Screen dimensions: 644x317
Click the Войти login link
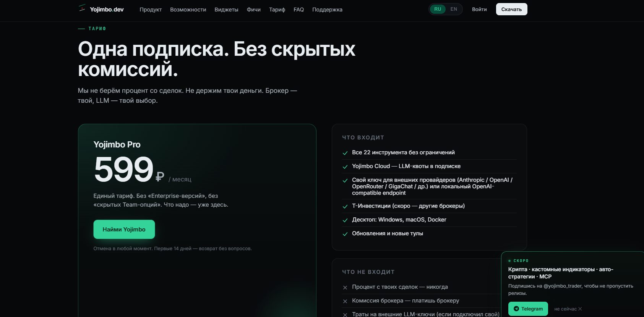click(x=479, y=9)
